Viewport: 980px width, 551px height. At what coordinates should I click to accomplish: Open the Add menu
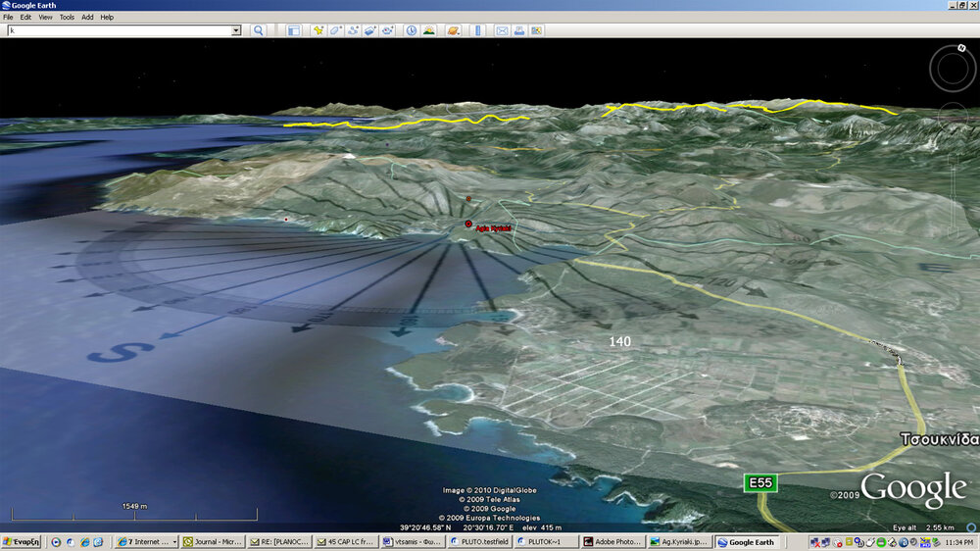pos(87,18)
